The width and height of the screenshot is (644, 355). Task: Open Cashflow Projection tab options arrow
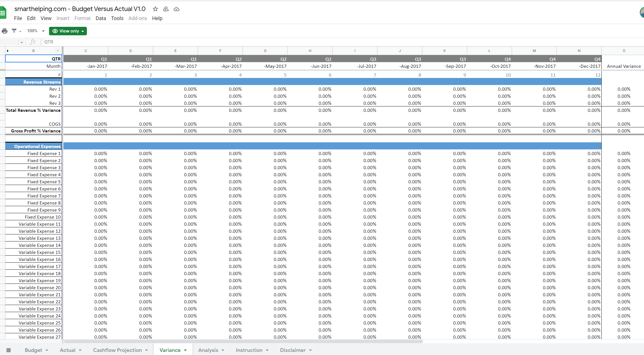pos(147,350)
